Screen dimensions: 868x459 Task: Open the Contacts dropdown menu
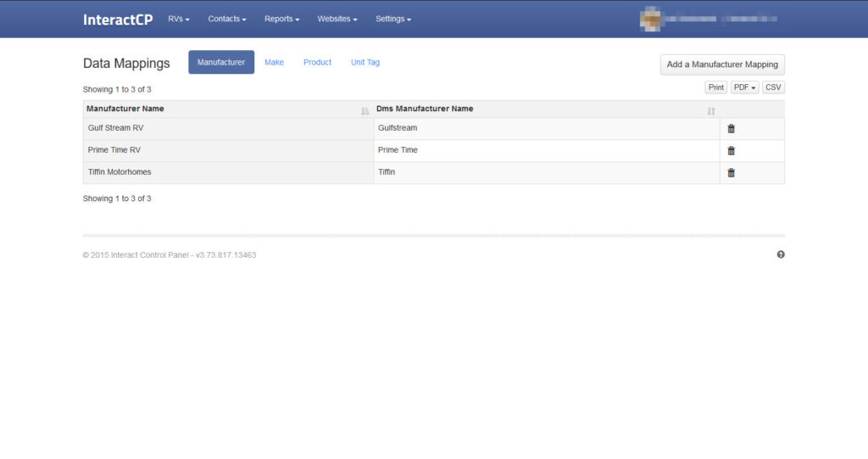click(x=227, y=19)
